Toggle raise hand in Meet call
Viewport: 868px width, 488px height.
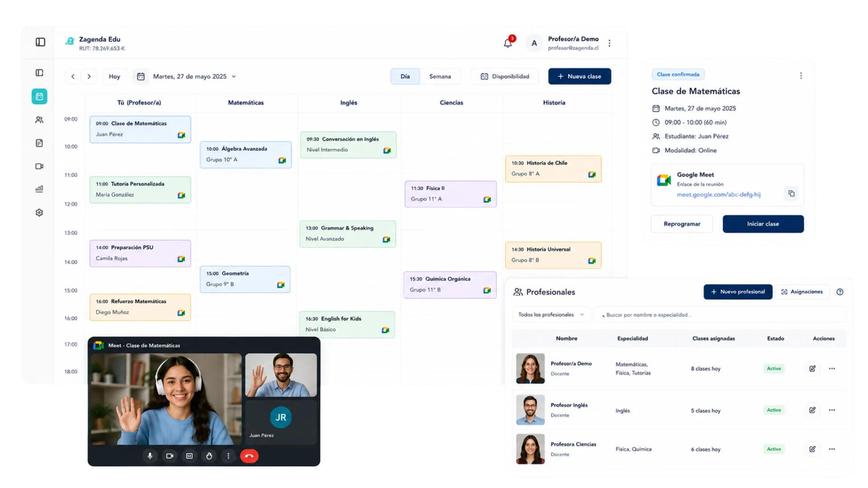click(209, 456)
